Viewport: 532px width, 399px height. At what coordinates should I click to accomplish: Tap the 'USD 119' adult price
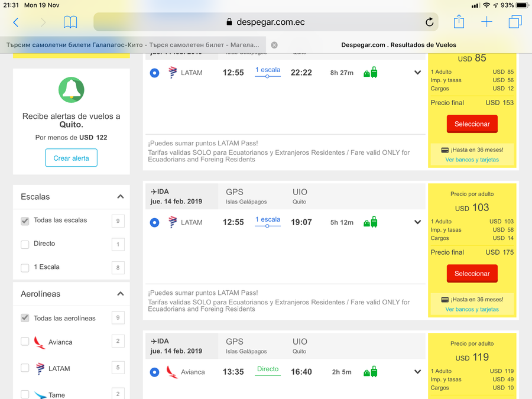[472, 357]
